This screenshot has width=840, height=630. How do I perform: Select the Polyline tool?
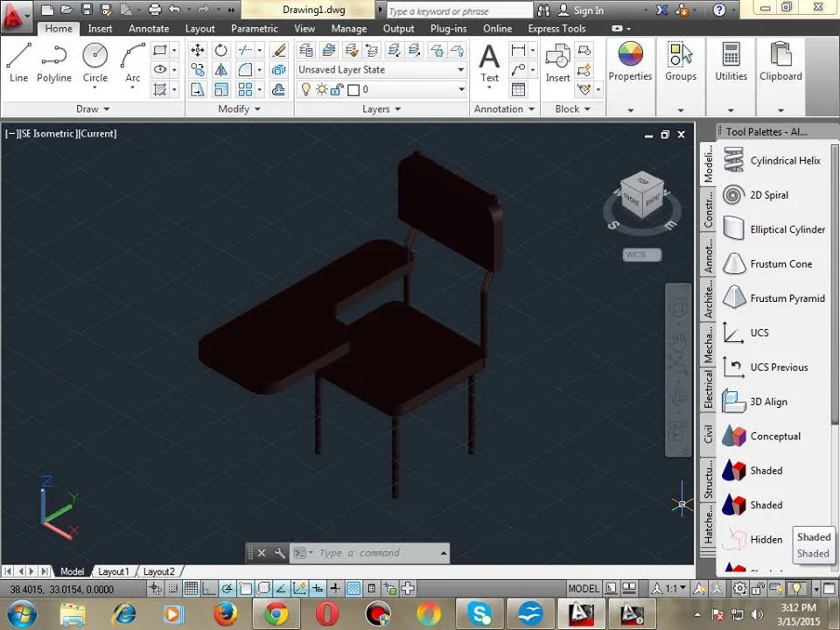pyautogui.click(x=53, y=63)
